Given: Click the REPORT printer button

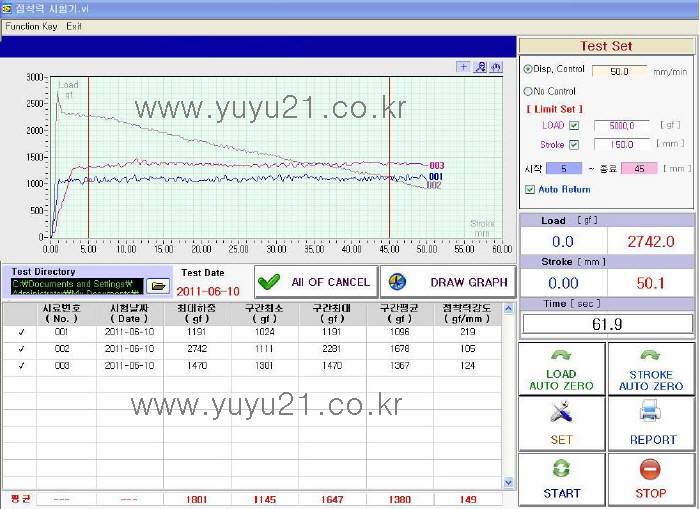Looking at the screenshot, I should click(652, 423).
